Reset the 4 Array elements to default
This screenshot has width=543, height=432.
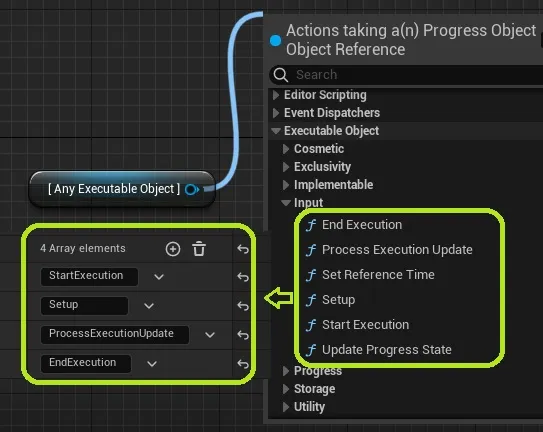[x=243, y=249]
